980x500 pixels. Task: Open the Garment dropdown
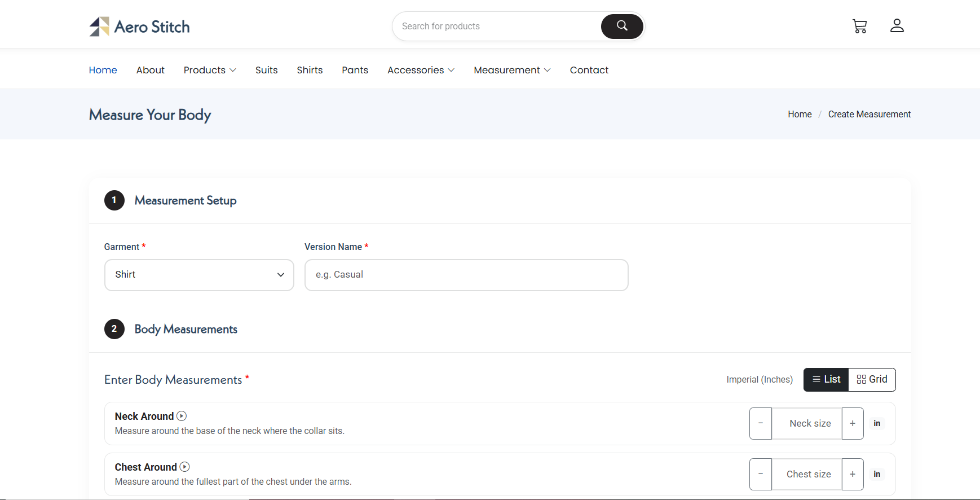pos(199,275)
